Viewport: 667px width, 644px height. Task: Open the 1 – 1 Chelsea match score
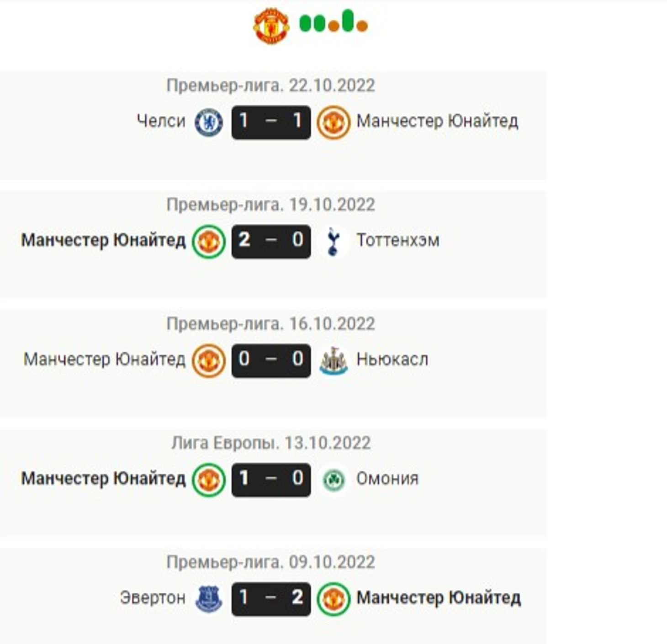pos(271,122)
